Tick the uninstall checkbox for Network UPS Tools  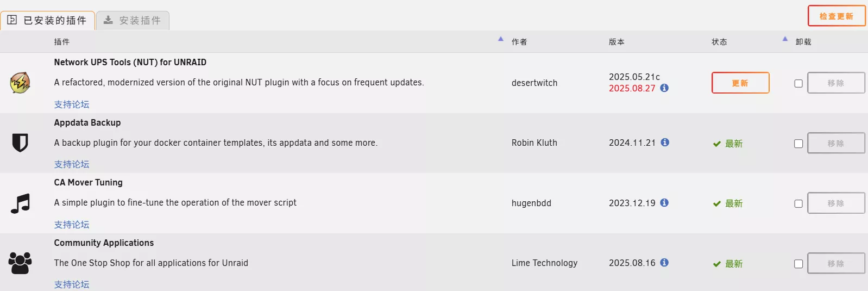coord(798,83)
